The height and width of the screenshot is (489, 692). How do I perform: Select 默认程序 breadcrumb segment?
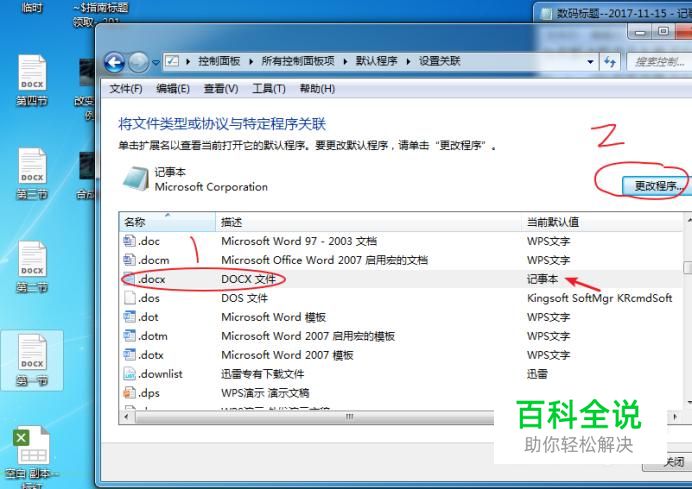376,61
